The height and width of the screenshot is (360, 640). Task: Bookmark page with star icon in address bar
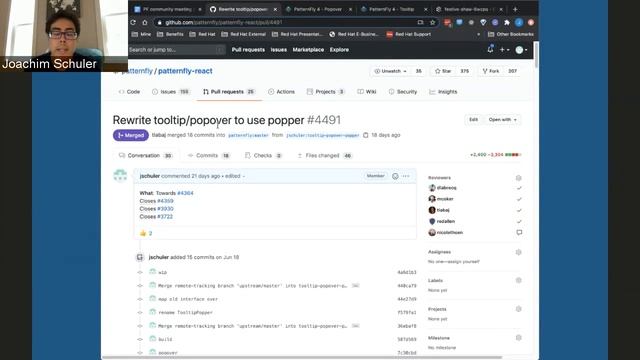432,22
